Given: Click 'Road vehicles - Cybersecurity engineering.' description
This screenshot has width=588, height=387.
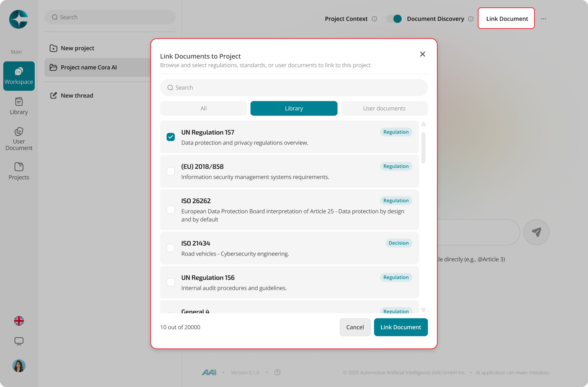Looking at the screenshot, I should (235, 254).
